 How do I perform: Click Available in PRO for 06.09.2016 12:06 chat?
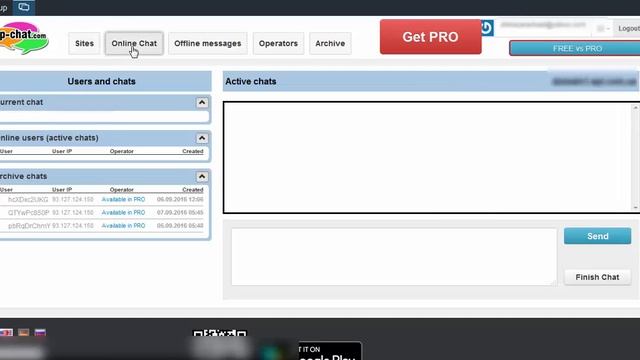tap(123, 200)
